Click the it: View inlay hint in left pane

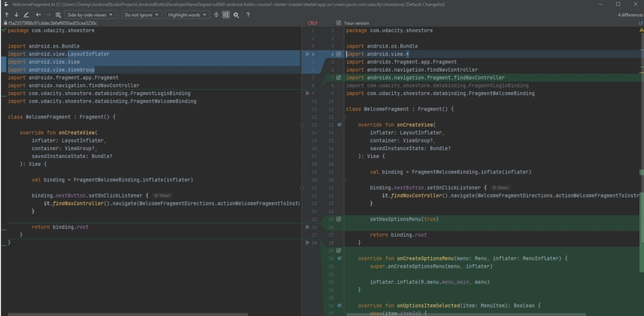(x=163, y=195)
